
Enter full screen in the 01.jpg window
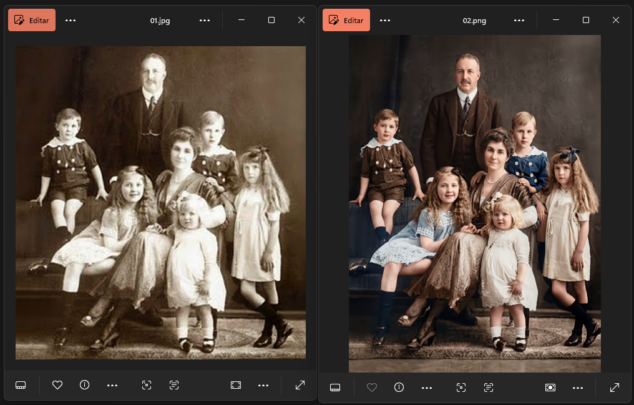(x=299, y=385)
